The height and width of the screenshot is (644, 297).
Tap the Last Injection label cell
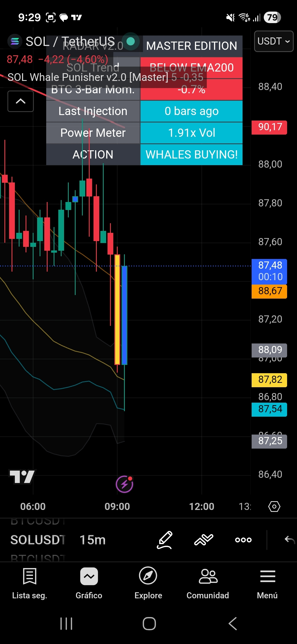coord(93,111)
